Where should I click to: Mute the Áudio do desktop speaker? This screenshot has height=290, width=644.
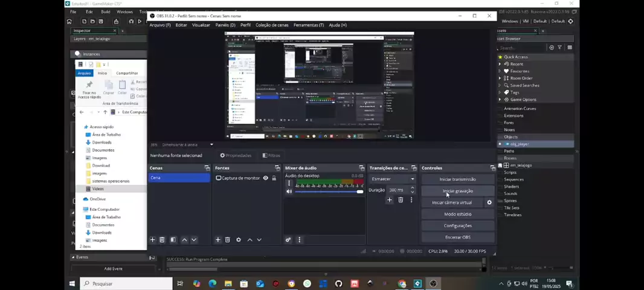[x=289, y=192]
